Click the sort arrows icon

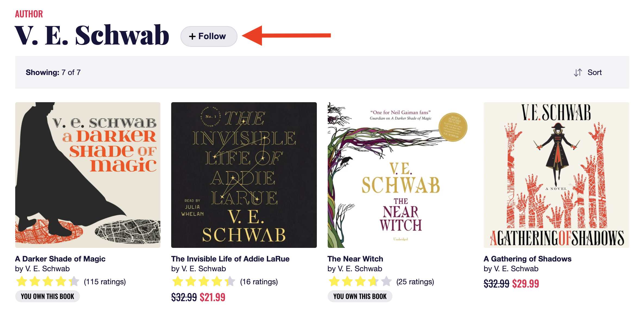click(x=578, y=73)
